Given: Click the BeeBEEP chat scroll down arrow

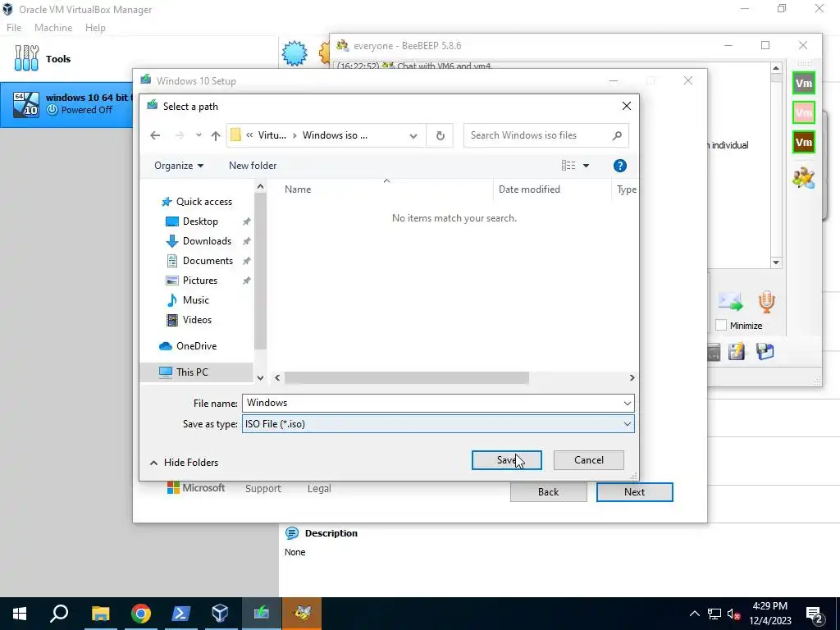Looking at the screenshot, I should (x=776, y=262).
